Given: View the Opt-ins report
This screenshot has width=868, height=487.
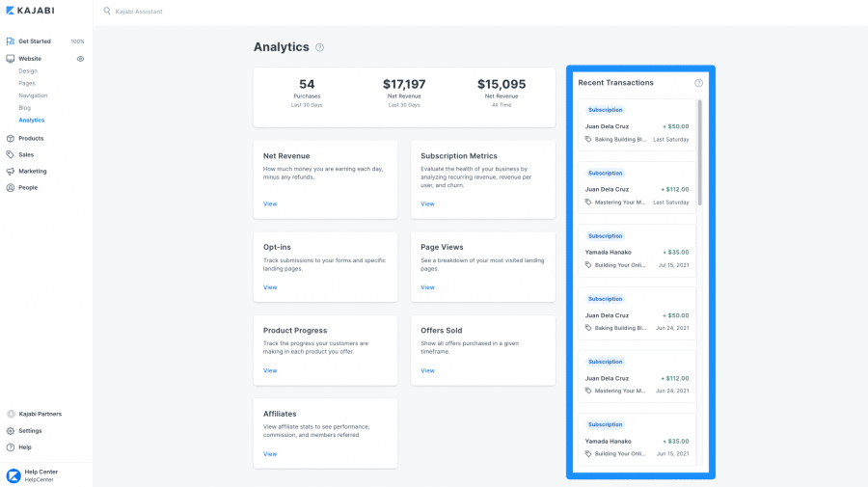Looking at the screenshot, I should click(x=270, y=287).
